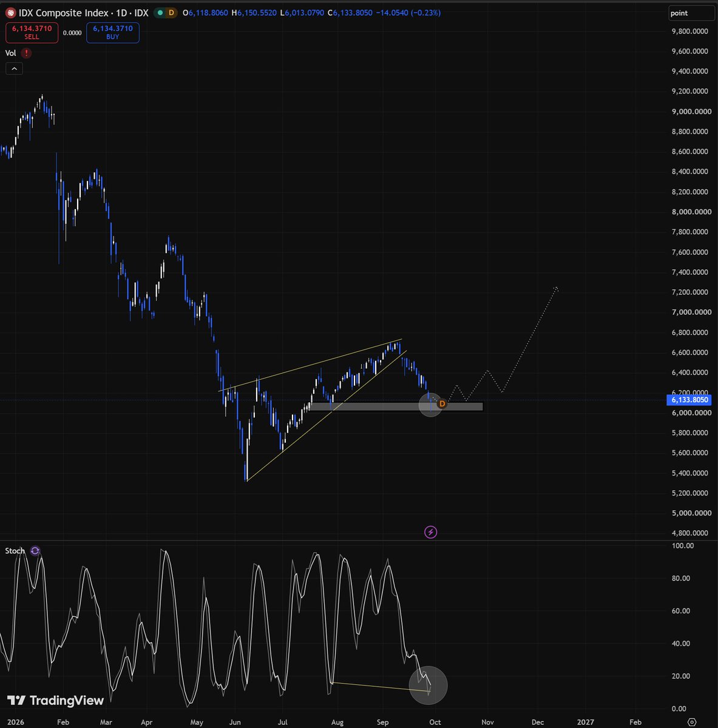Screen dimensions: 718x728
Task: Click the Jun label on the time axis
Action: coord(235,723)
